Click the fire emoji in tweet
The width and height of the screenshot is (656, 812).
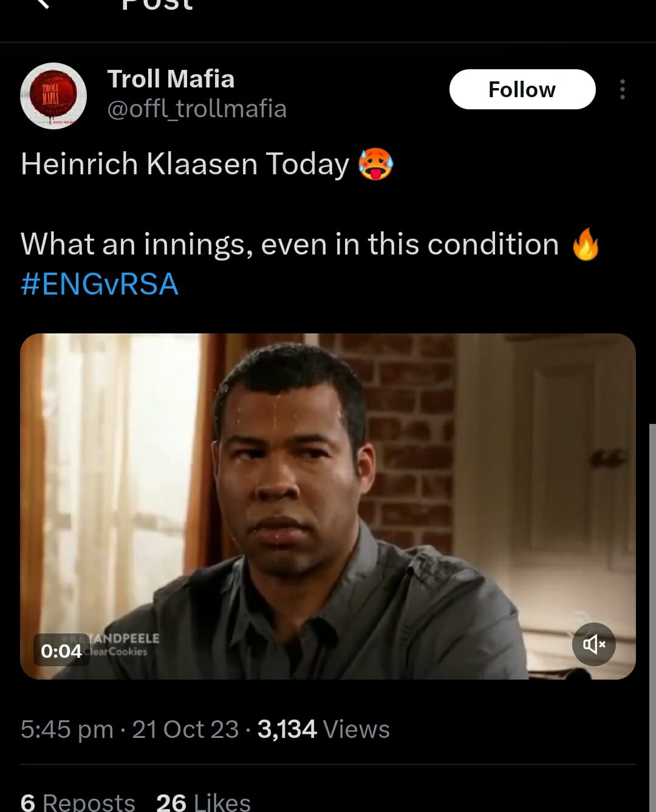tap(586, 244)
